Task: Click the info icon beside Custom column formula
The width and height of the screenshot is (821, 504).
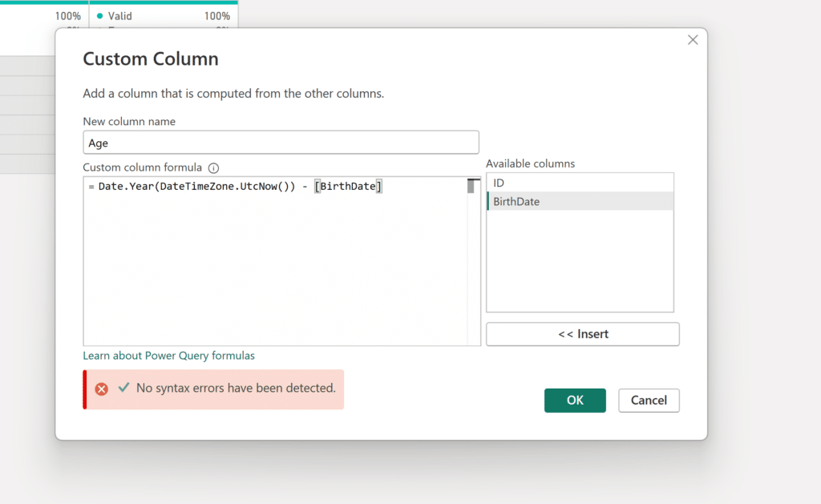Action: pyautogui.click(x=213, y=168)
